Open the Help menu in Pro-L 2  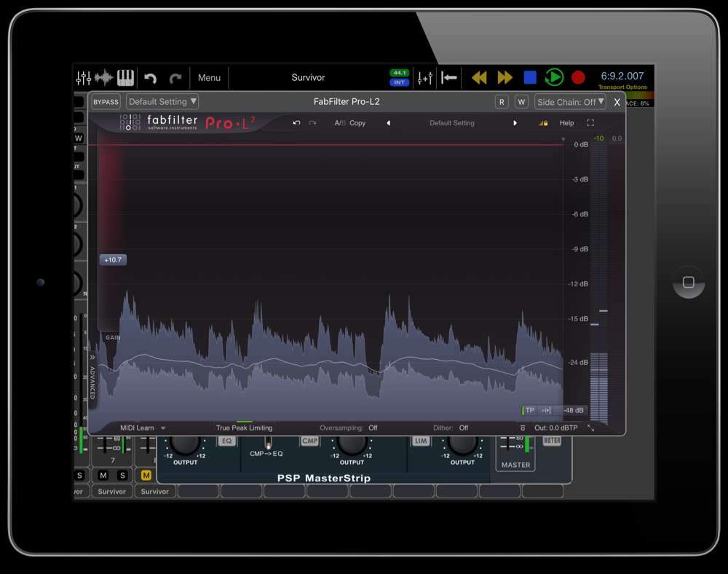coord(566,123)
